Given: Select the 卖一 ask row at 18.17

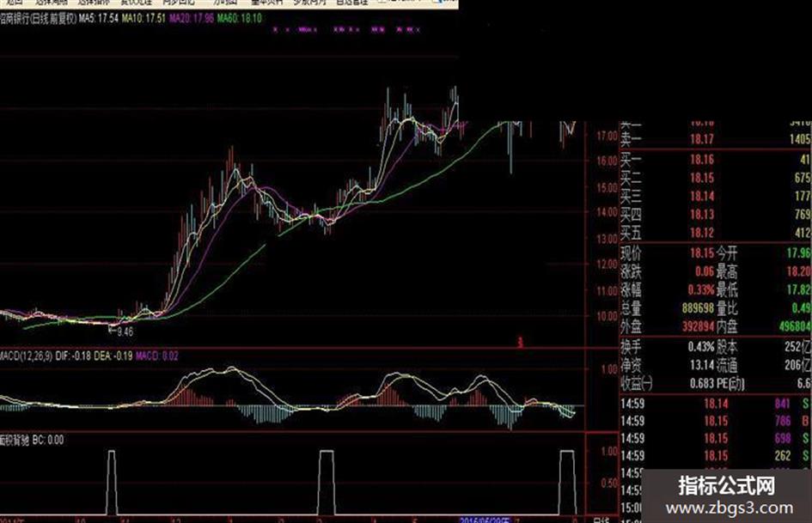Looking at the screenshot, I should [716, 139].
